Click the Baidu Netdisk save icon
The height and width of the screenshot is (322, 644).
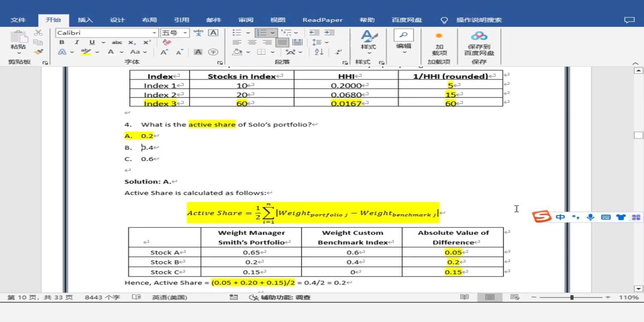point(479,36)
